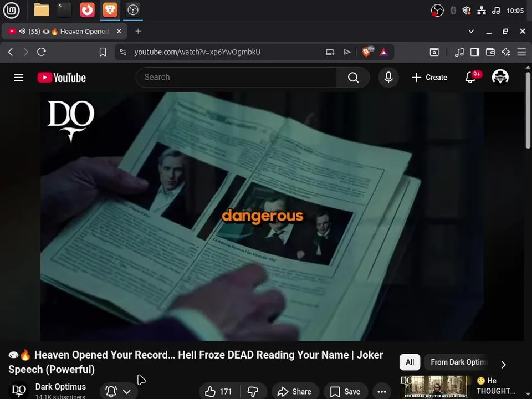Open the YouTube account avatar menu
Screen dimensions: 532x399
500,77
